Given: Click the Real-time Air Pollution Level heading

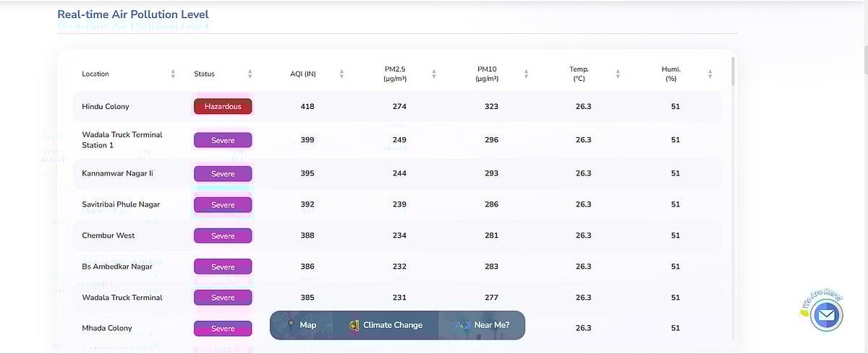Looking at the screenshot, I should [133, 14].
